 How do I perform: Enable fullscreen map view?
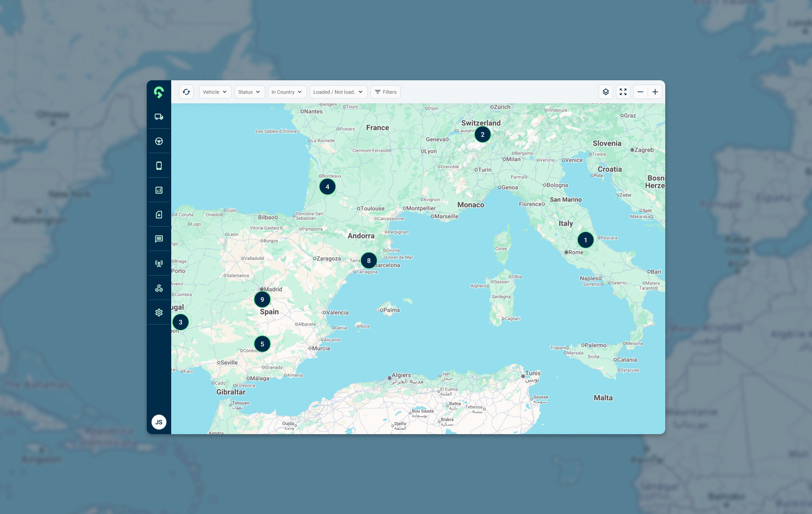(623, 92)
